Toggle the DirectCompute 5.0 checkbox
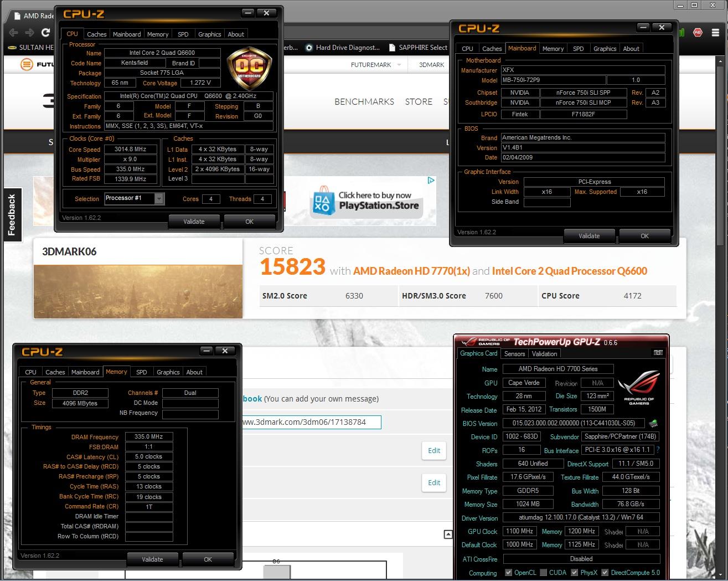This screenshot has height=581, width=728. 605,573
